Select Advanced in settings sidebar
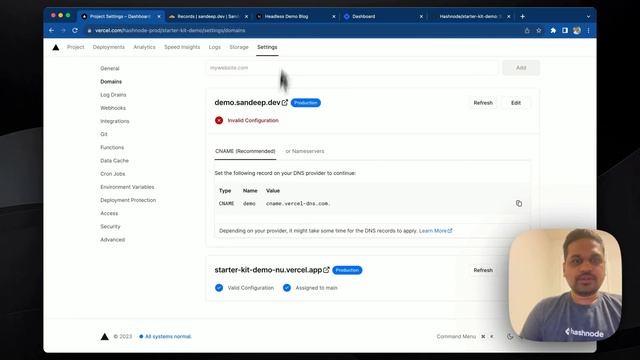The width and height of the screenshot is (640, 360). point(113,240)
